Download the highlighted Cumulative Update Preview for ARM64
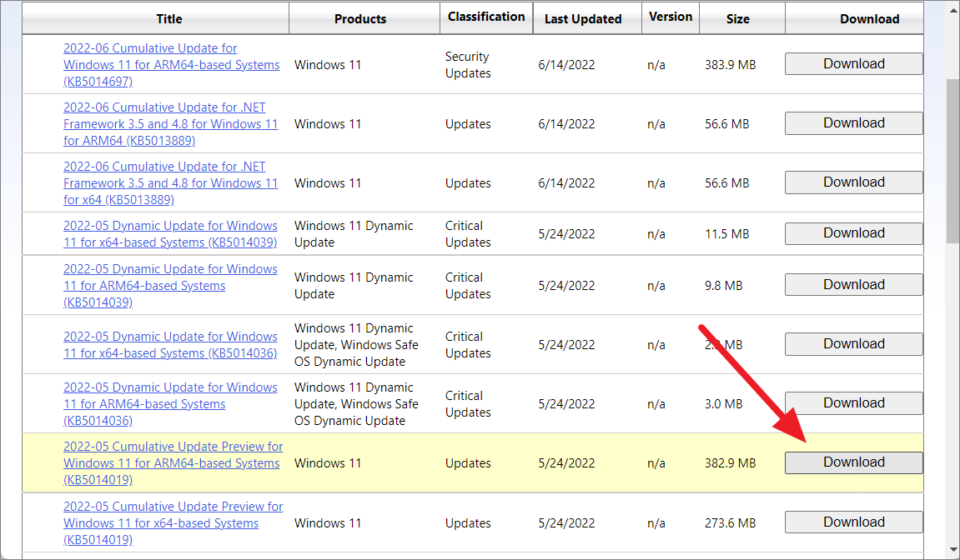 pyautogui.click(x=852, y=462)
